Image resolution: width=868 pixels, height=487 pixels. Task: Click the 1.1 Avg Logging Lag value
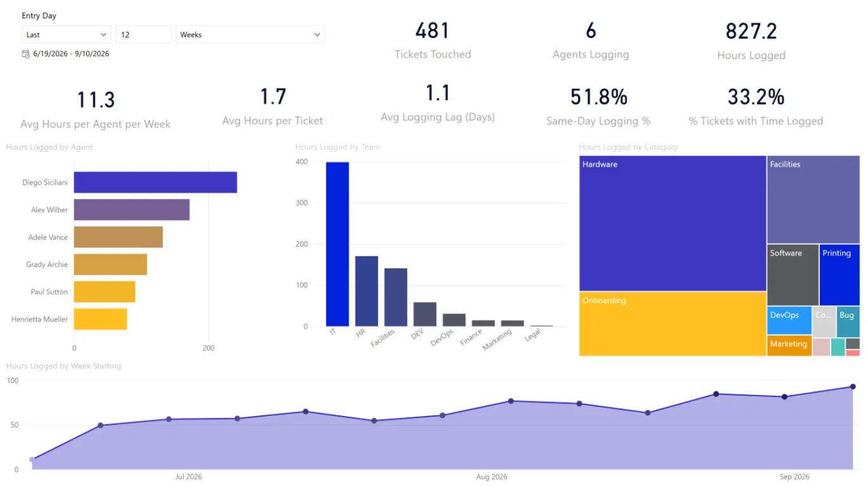[x=438, y=93]
